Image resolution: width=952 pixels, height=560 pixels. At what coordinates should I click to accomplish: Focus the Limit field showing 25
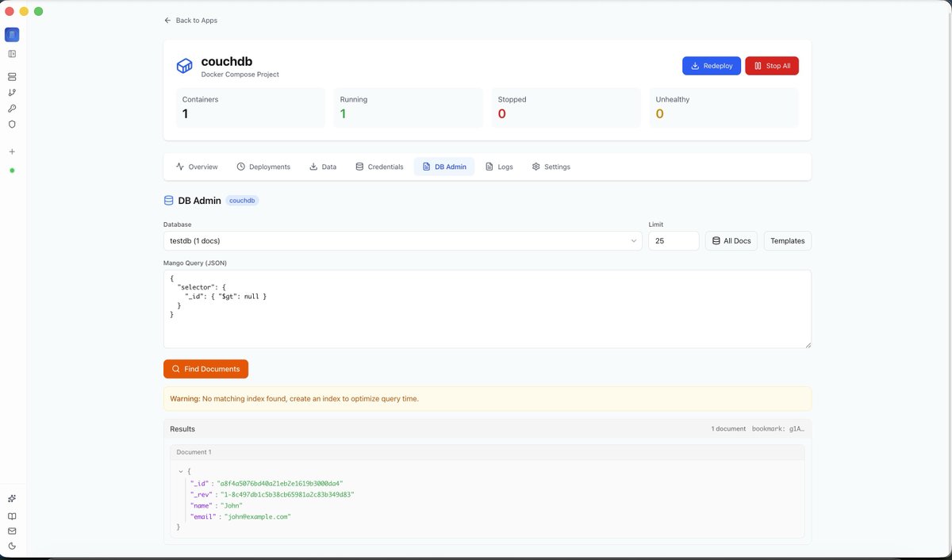point(674,240)
